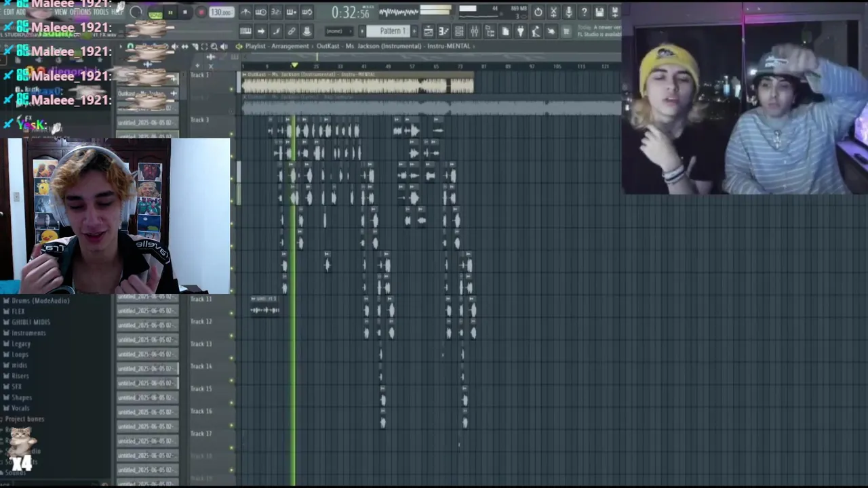Screen dimensions: 868x488
Task: Toggle mute dot for Track 13
Action: tap(232, 358)
